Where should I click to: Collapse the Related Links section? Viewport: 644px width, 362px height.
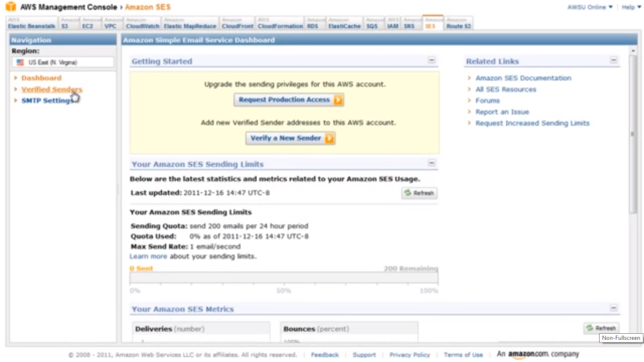click(614, 60)
